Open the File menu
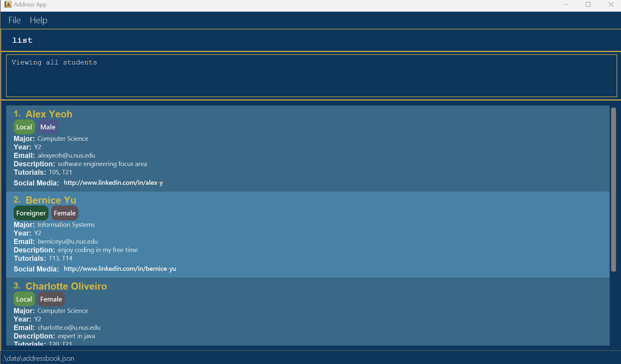This screenshot has height=364, width=621. click(x=14, y=20)
